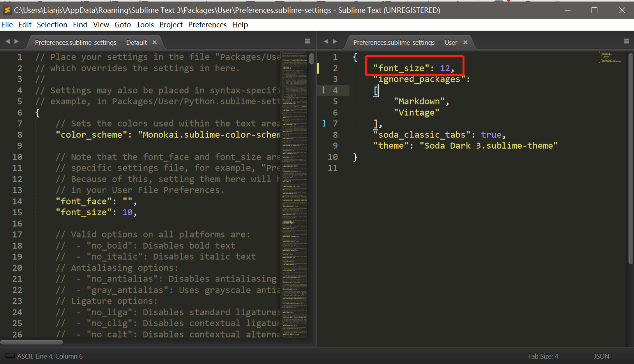Open the File menu

[7, 25]
